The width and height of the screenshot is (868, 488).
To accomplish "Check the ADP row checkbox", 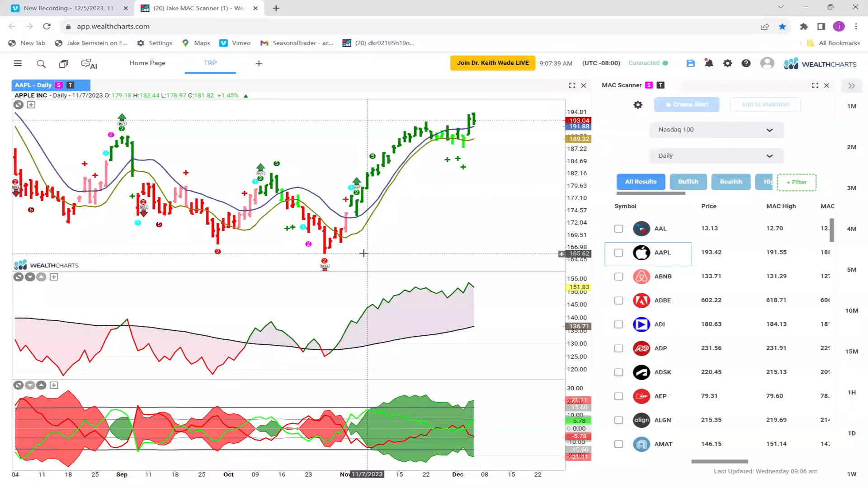I will click(618, 348).
